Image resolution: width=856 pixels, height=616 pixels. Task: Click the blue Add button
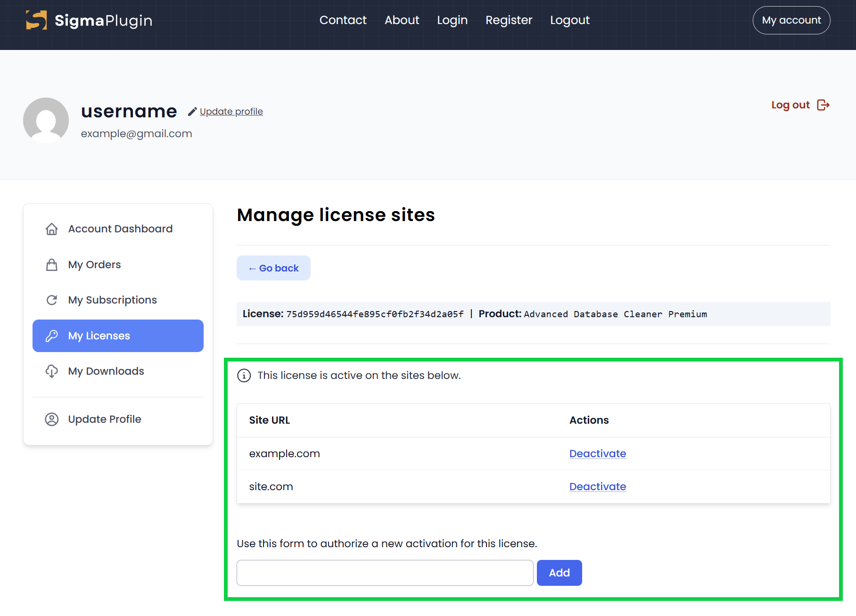click(560, 573)
